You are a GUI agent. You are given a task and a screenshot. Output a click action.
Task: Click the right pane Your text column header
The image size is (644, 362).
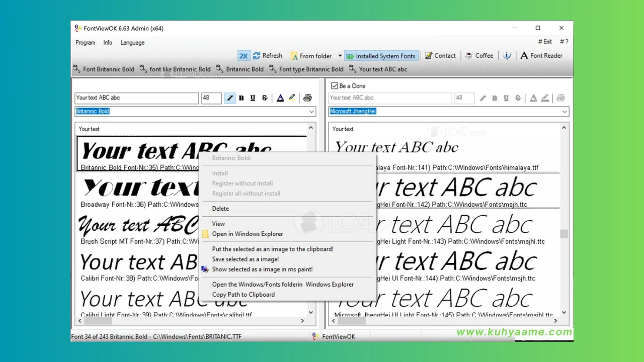[343, 129]
